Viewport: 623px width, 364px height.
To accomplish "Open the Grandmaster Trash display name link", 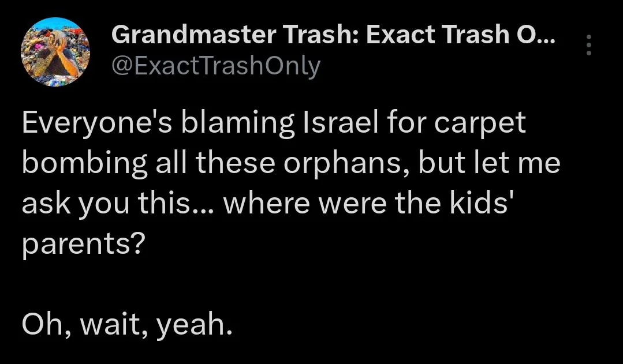I will (x=333, y=34).
